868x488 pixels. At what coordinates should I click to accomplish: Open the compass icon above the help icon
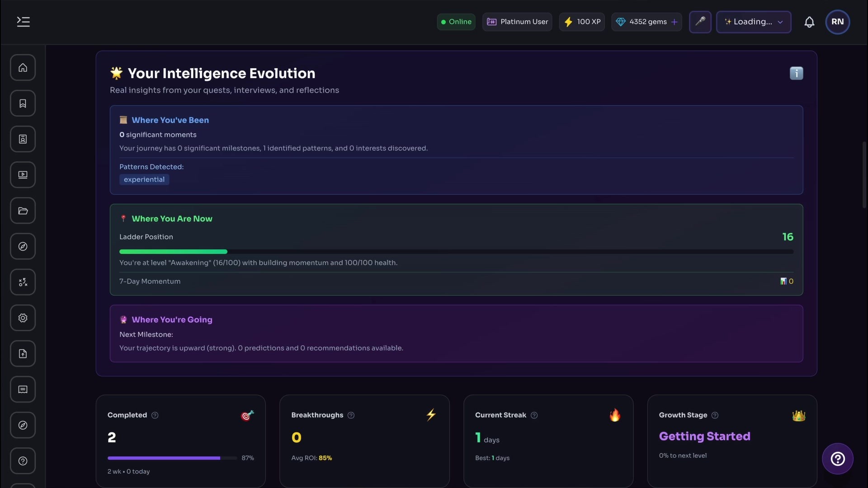pyautogui.click(x=23, y=425)
